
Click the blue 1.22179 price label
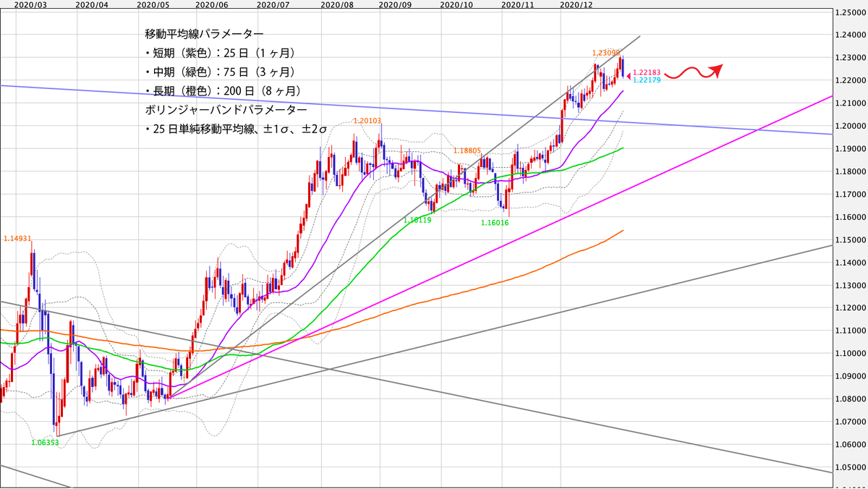[646, 80]
